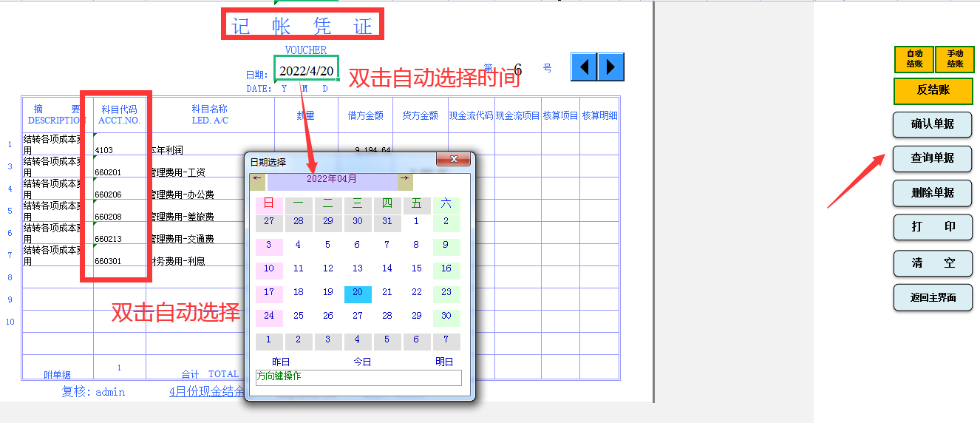Click the 附单据 attachments cell
This screenshot has width=980, height=423.
pos(58,374)
